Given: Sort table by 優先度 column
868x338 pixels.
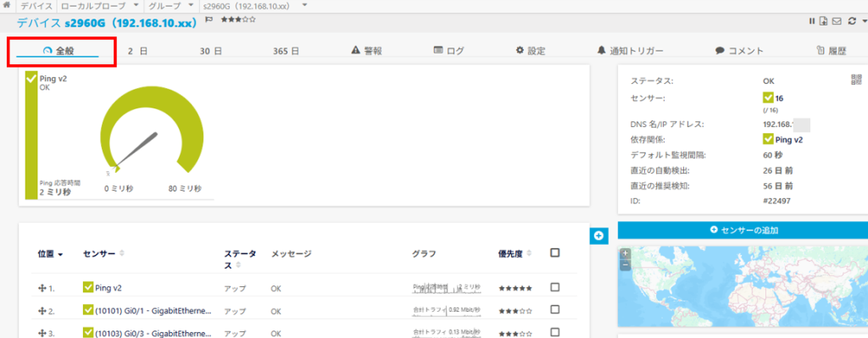Looking at the screenshot, I should point(515,254).
